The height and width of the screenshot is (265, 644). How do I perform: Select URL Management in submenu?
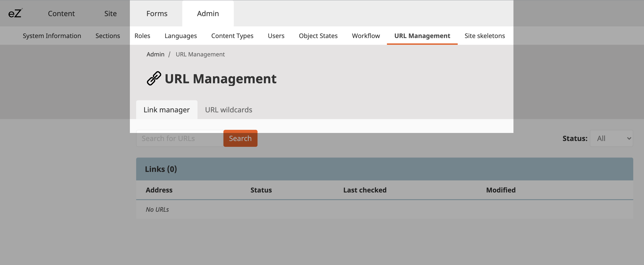[x=422, y=36]
